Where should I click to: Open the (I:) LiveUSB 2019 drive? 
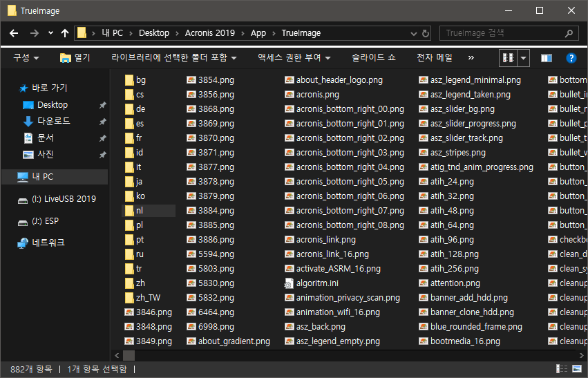[64, 199]
